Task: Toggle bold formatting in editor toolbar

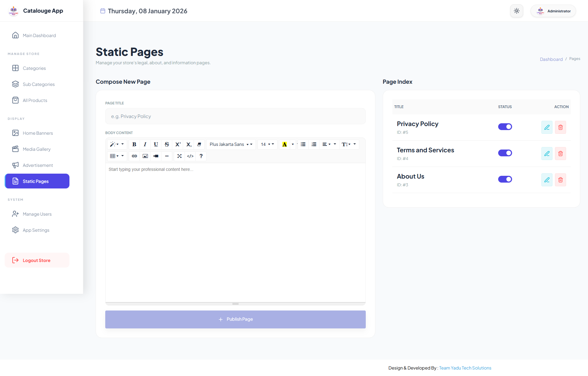Action: point(134,144)
